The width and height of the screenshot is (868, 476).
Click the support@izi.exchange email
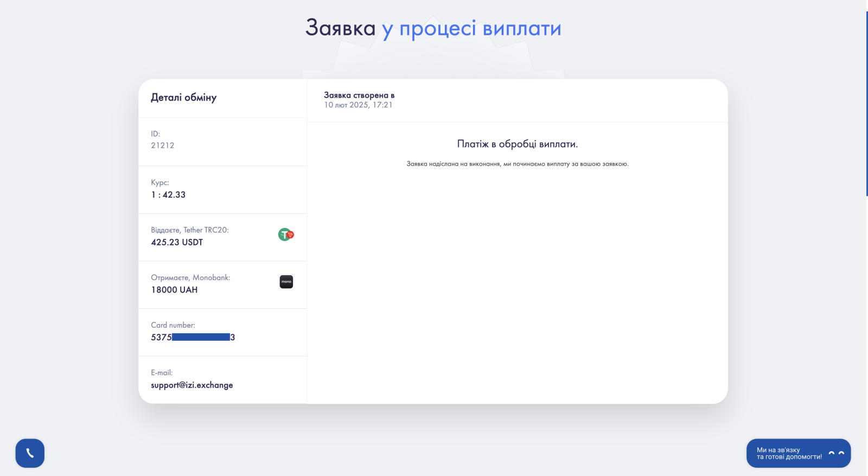tap(192, 385)
